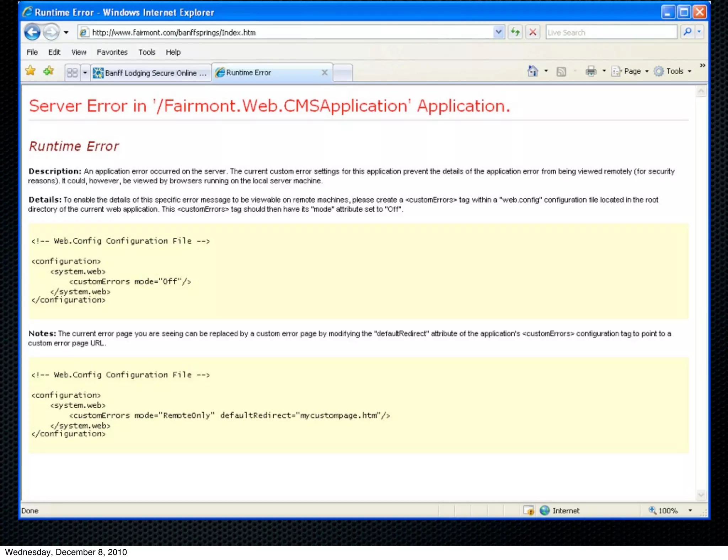Expand the zoom level 100% dropdown
This screenshot has width=728, height=560.
(690, 511)
